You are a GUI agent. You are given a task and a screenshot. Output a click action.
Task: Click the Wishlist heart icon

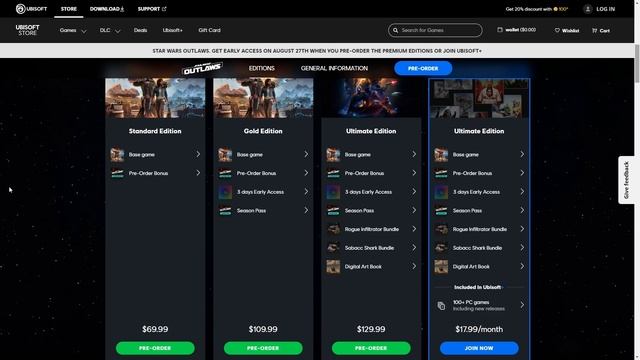coord(557,30)
